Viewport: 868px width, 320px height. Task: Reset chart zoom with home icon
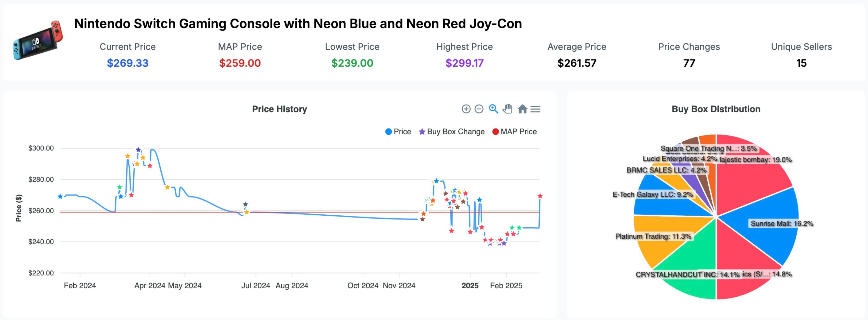pyautogui.click(x=522, y=109)
